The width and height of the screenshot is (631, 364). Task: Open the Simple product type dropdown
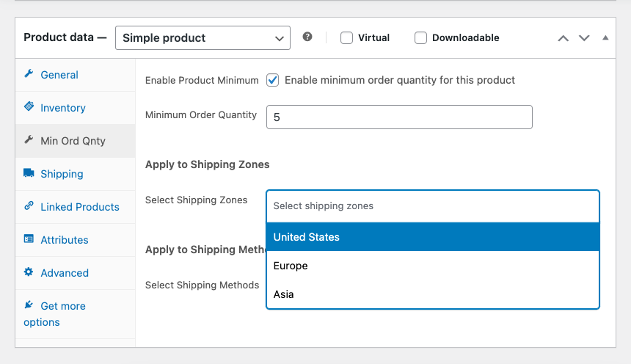click(203, 37)
